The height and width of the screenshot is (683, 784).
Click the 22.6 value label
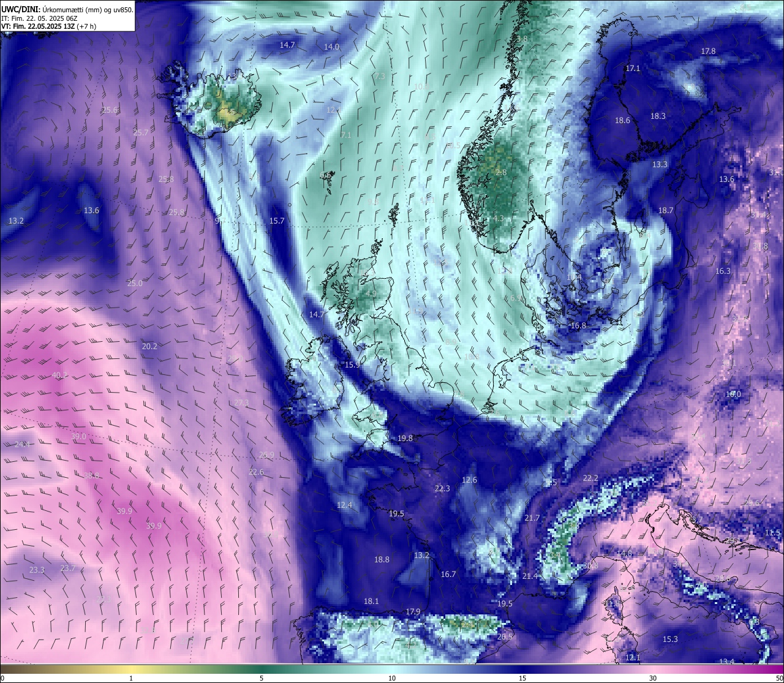tap(256, 472)
